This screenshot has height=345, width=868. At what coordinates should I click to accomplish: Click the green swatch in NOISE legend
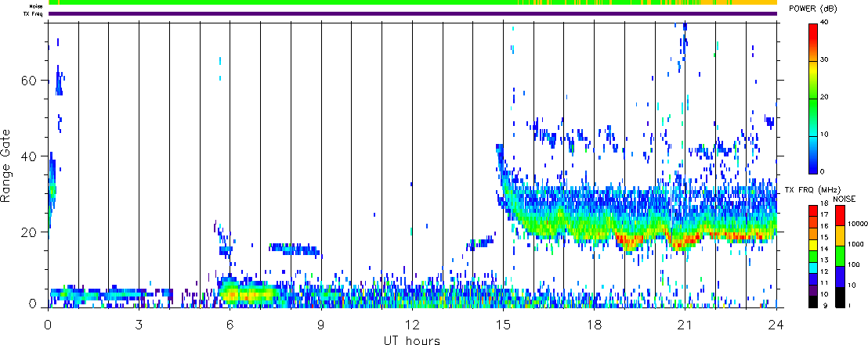click(841, 256)
